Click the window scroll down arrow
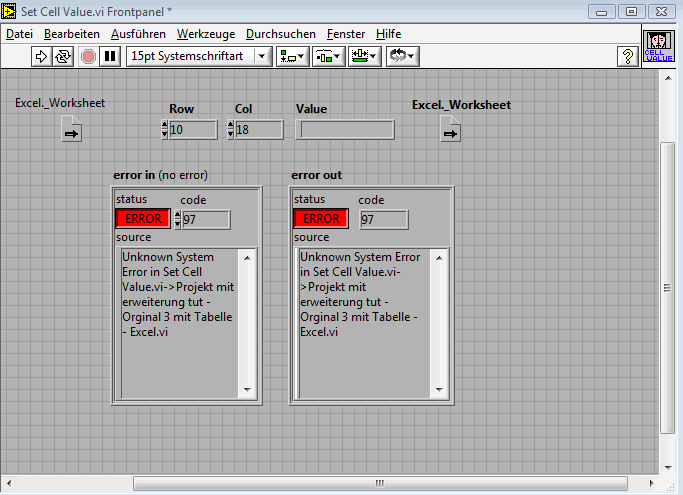The width and height of the screenshot is (683, 495). coord(668,468)
